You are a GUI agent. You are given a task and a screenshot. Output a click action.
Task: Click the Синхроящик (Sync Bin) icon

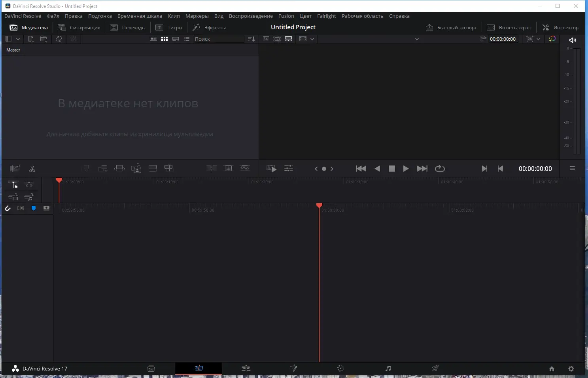click(x=62, y=27)
